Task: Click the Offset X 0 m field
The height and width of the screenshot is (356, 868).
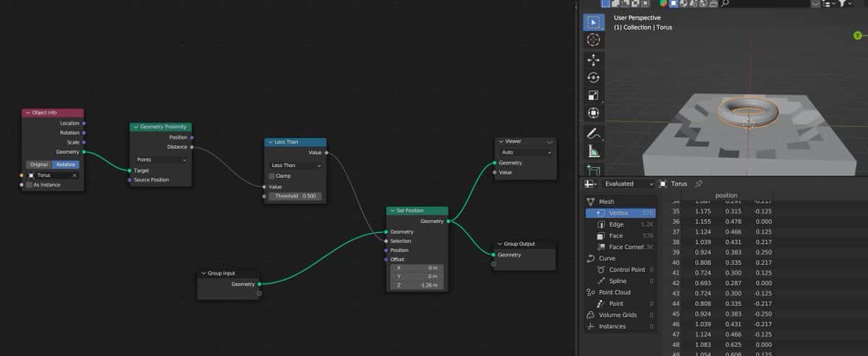Action: tap(417, 268)
